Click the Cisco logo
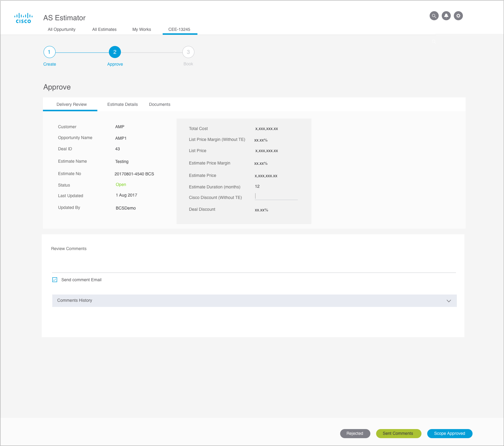This screenshot has width=504, height=446. [x=24, y=18]
